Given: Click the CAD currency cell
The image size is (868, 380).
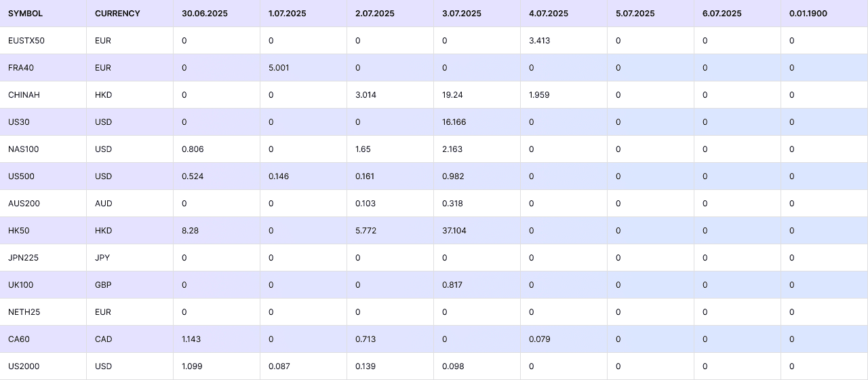Looking at the screenshot, I should [130, 339].
